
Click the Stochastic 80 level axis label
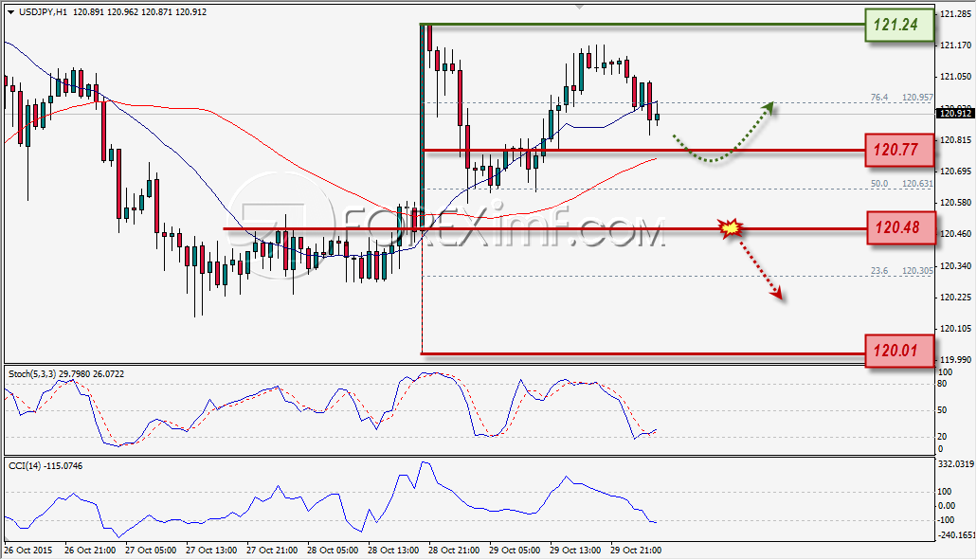942,384
